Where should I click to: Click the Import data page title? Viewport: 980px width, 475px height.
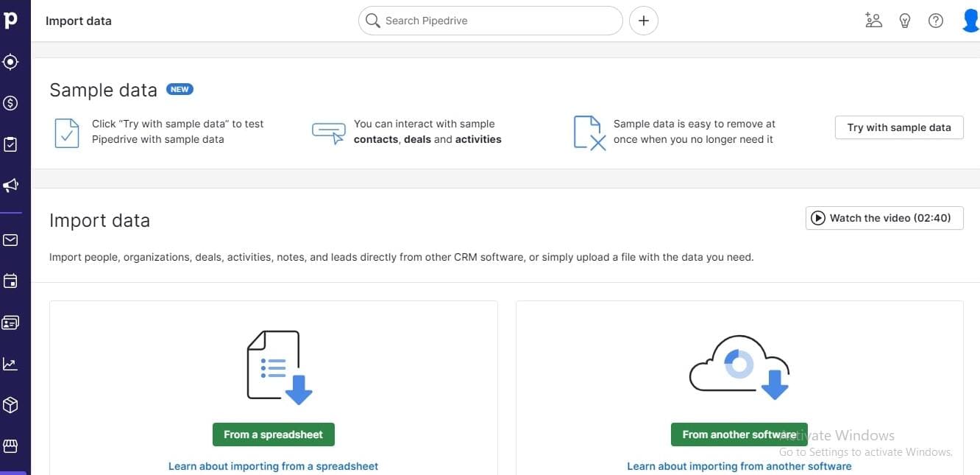pos(79,21)
